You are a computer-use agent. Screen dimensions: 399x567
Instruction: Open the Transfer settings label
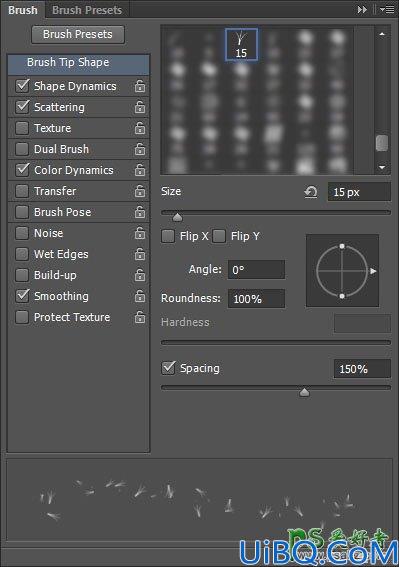click(x=55, y=191)
